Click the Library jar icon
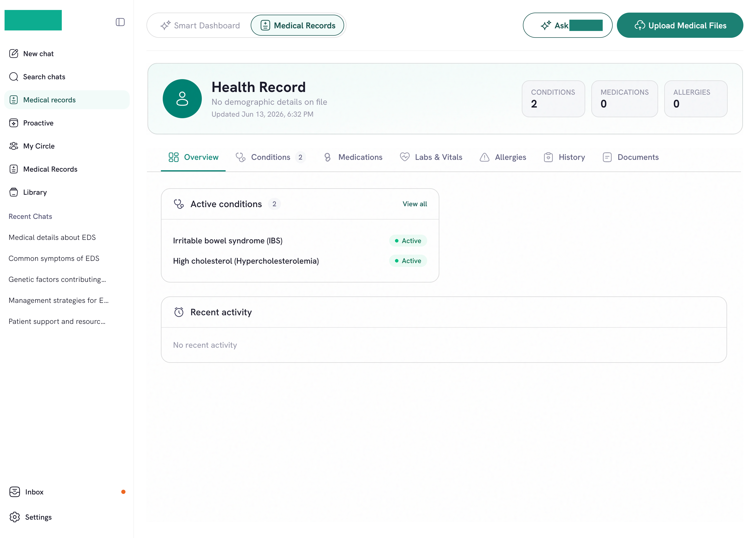This screenshot has width=756, height=538. (14, 192)
